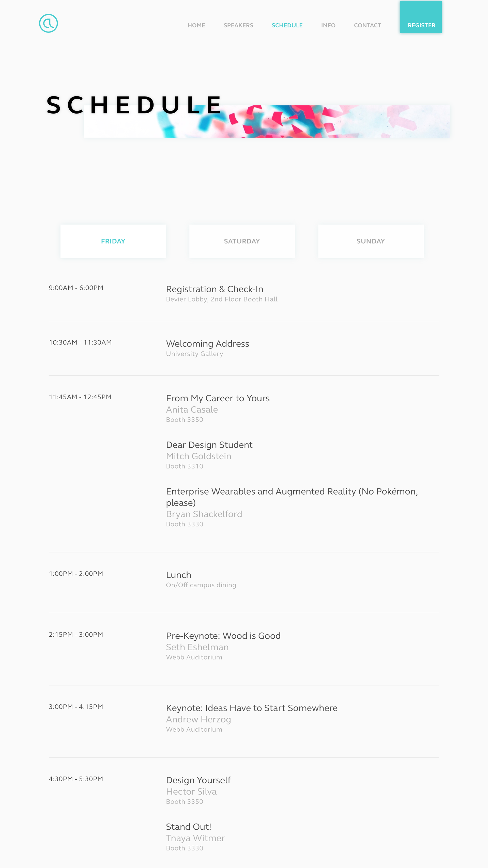Click speaker Tnaya Witmer
488x868 pixels.
coord(195,838)
